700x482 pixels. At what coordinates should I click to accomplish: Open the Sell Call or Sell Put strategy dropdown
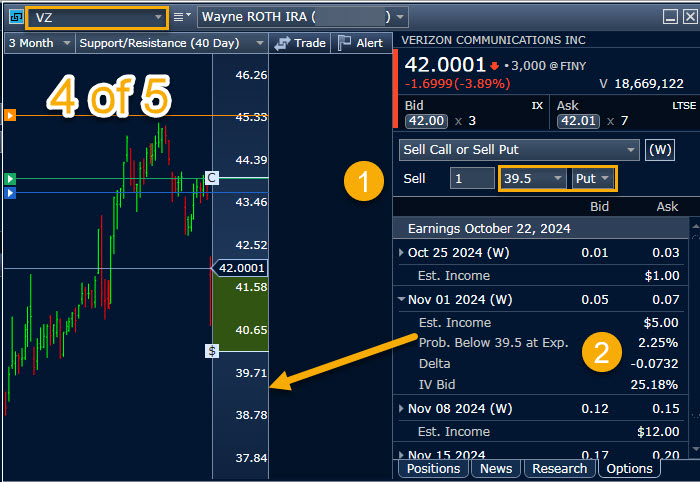(518, 150)
